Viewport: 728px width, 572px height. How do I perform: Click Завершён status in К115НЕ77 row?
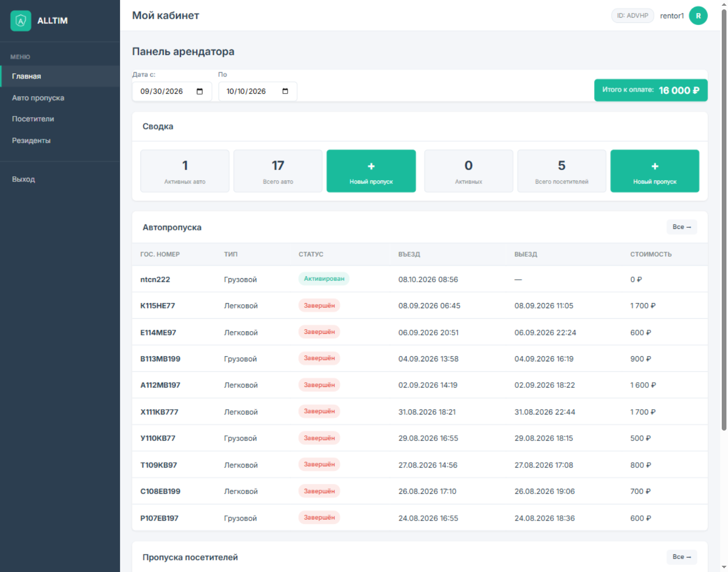click(319, 305)
